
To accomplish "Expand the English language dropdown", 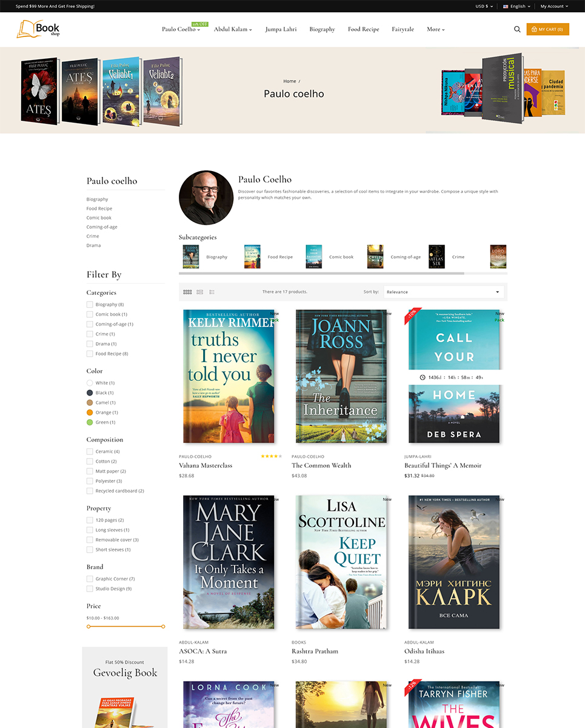I will pyautogui.click(x=517, y=6).
